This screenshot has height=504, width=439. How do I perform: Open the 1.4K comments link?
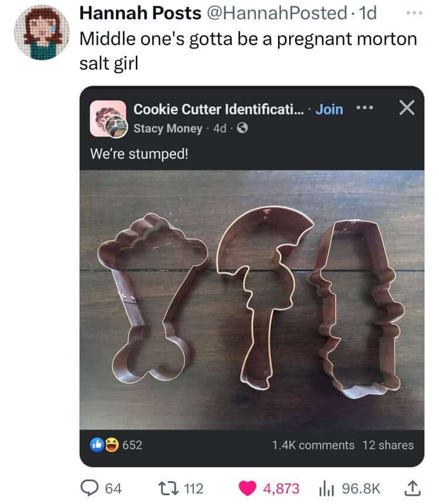[x=313, y=445]
